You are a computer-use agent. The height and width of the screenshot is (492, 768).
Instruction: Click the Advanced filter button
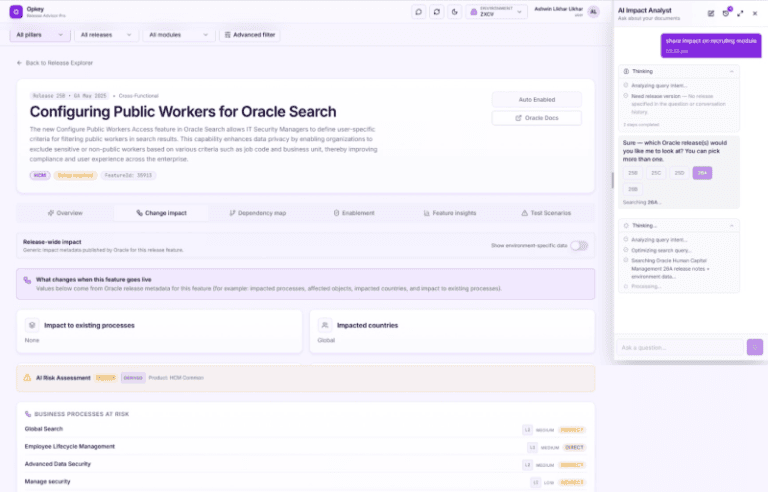[250, 35]
